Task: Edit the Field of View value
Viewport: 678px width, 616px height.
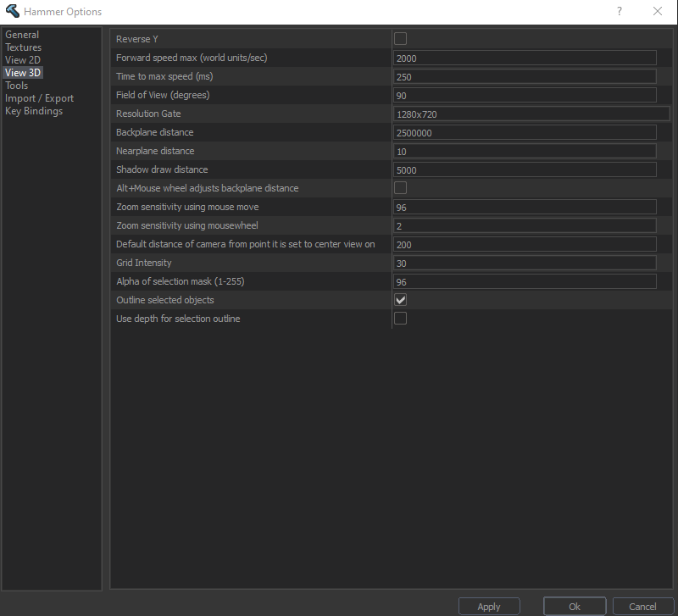Action: click(x=524, y=94)
